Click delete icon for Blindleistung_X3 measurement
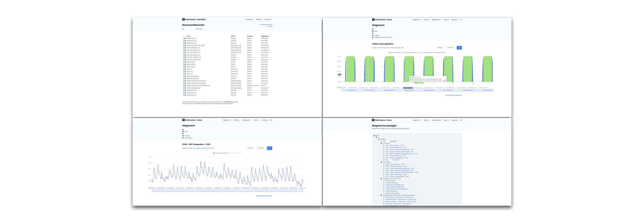Screen dimensions: 644x223 (x=185, y=43)
